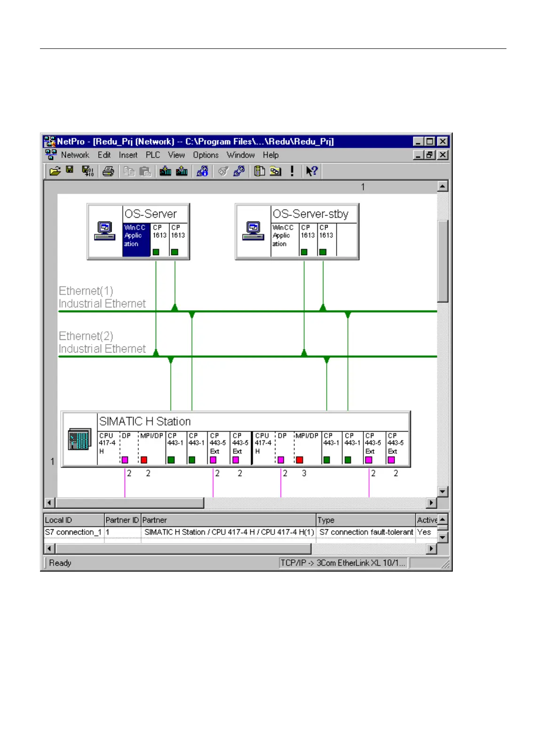Open the hardware catalog toolbar icon
The height and width of the screenshot is (746, 560).
[x=260, y=171]
